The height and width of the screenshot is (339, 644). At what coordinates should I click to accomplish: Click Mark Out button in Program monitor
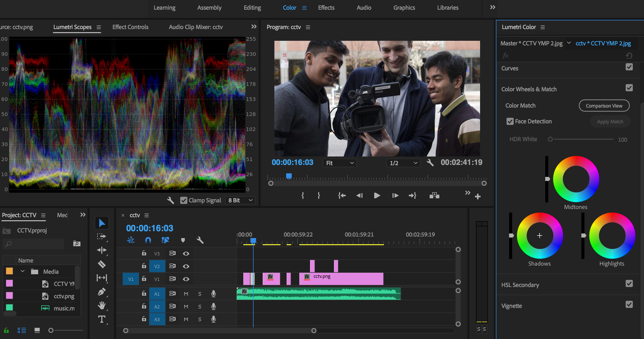coord(319,195)
